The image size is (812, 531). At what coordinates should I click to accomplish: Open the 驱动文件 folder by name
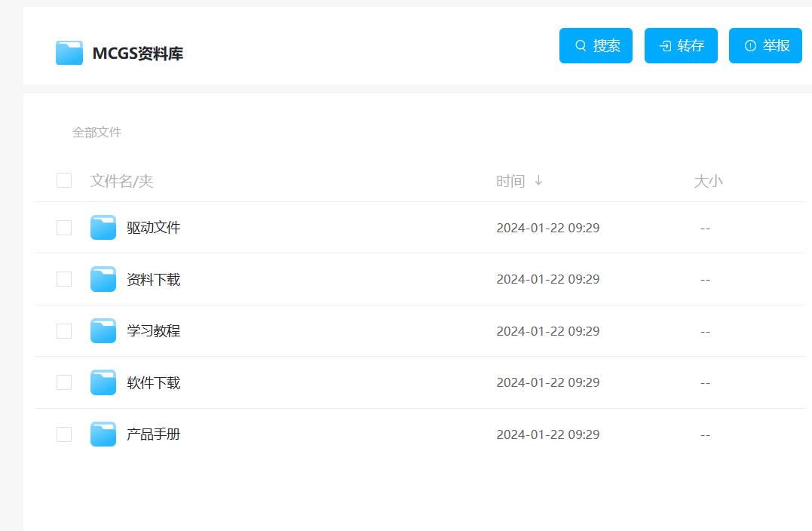(x=154, y=228)
